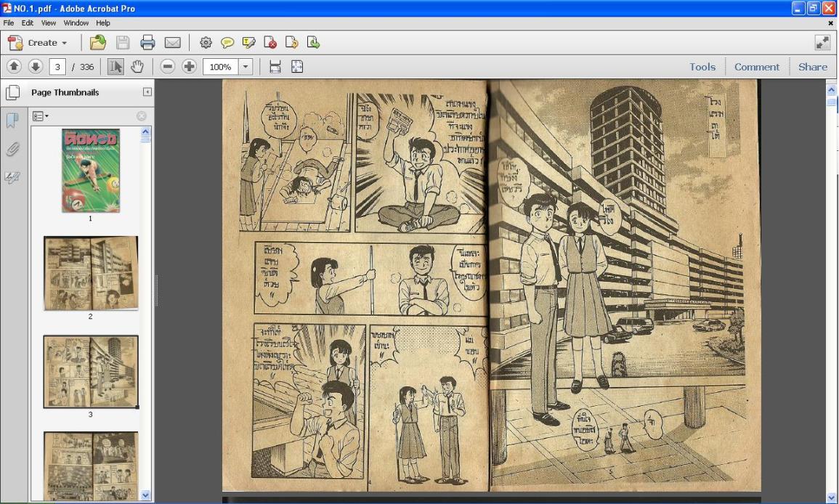Show the Signatures panel
Screen dimensions: 839x504
(x=12, y=177)
